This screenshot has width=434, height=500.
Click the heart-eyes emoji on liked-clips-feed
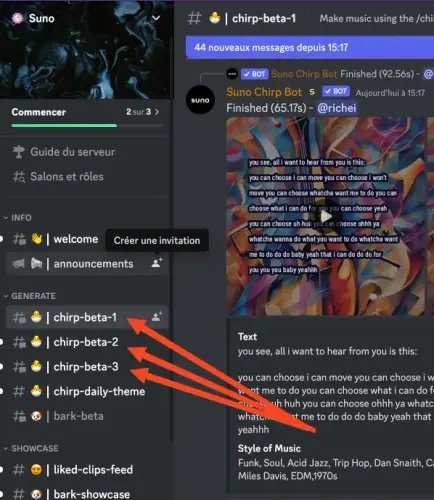coord(36,470)
